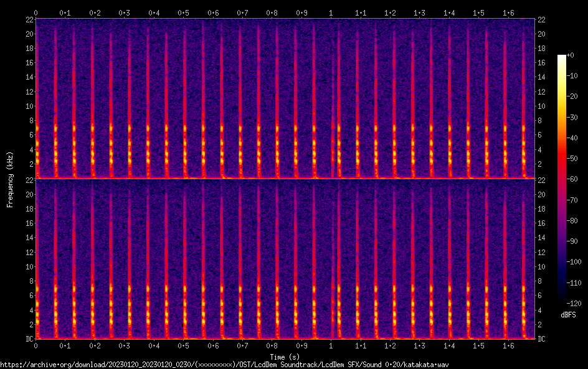The width and height of the screenshot is (588, 369).
Task: Click the 'dBFS' unit label under color bar
Action: pyautogui.click(x=567, y=315)
